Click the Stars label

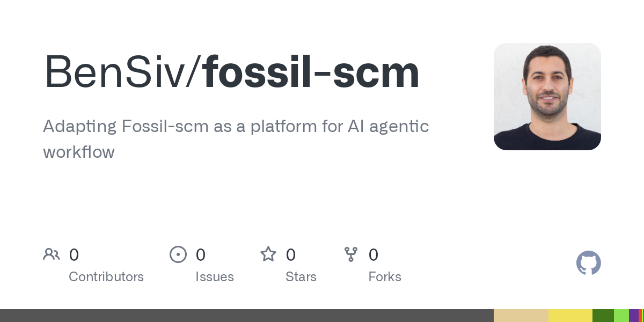[301, 277]
